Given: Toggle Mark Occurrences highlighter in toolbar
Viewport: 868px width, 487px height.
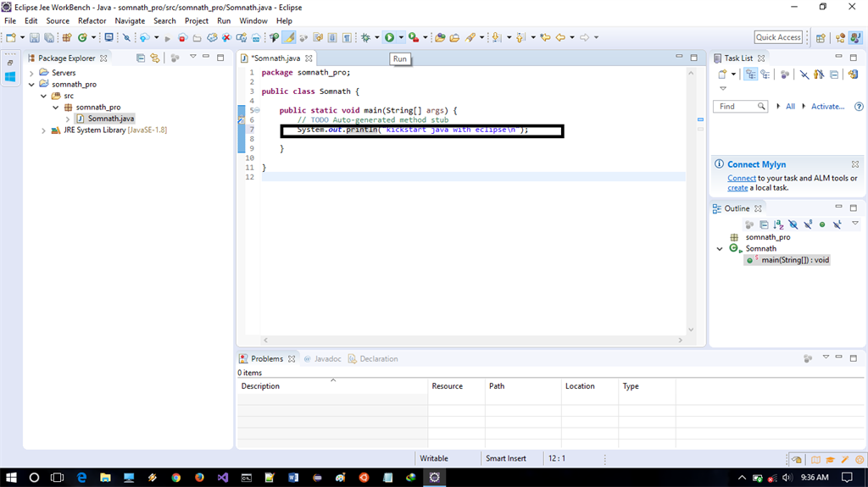Looking at the screenshot, I should coord(289,37).
